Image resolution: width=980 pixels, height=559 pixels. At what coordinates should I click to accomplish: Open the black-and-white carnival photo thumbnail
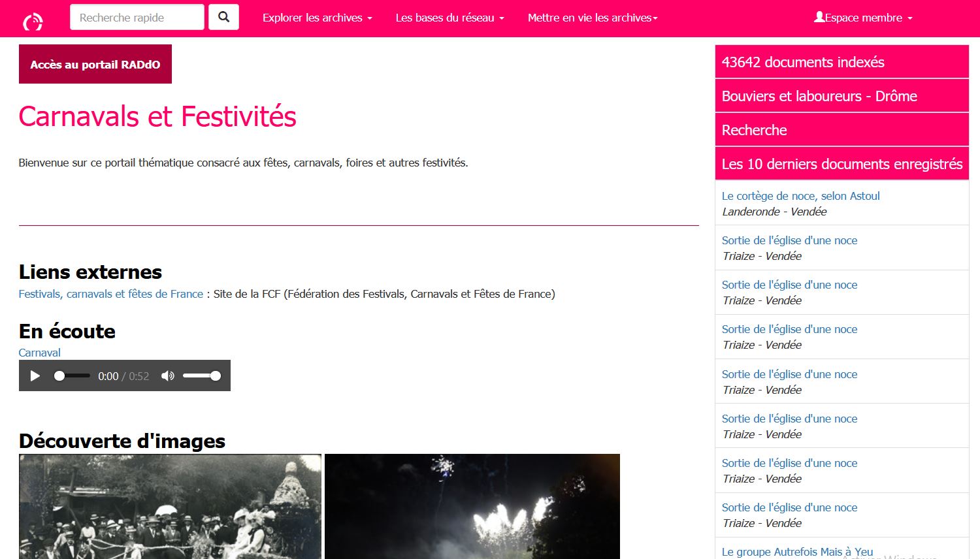170,506
